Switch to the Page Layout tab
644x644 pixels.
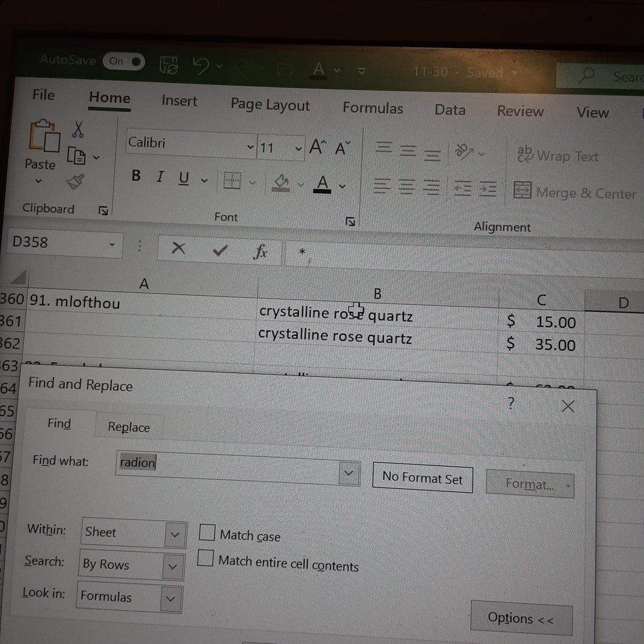click(270, 105)
